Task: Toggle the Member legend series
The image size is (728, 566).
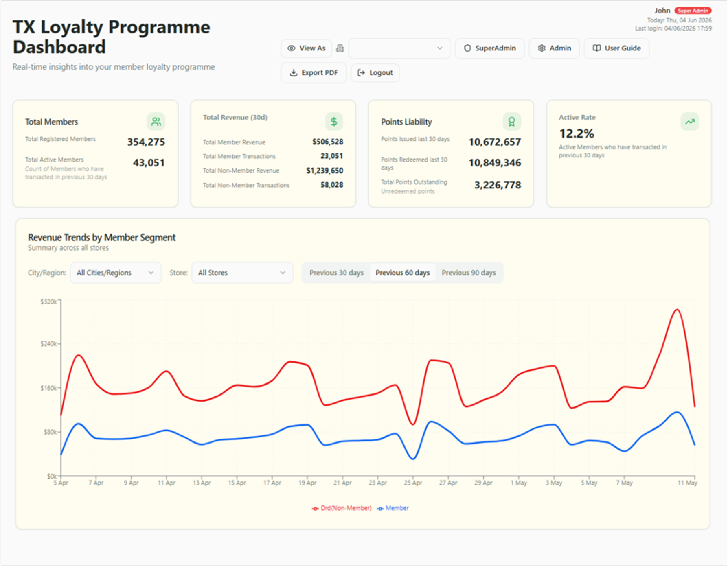Action: click(x=393, y=508)
